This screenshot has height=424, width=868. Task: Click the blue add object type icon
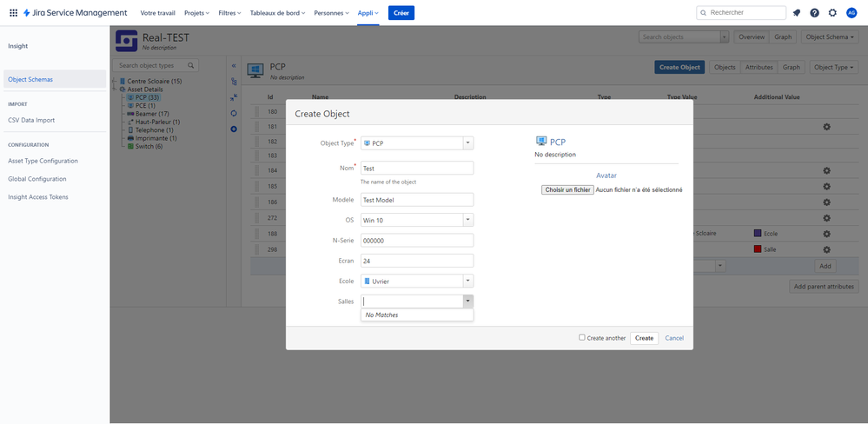(x=234, y=129)
